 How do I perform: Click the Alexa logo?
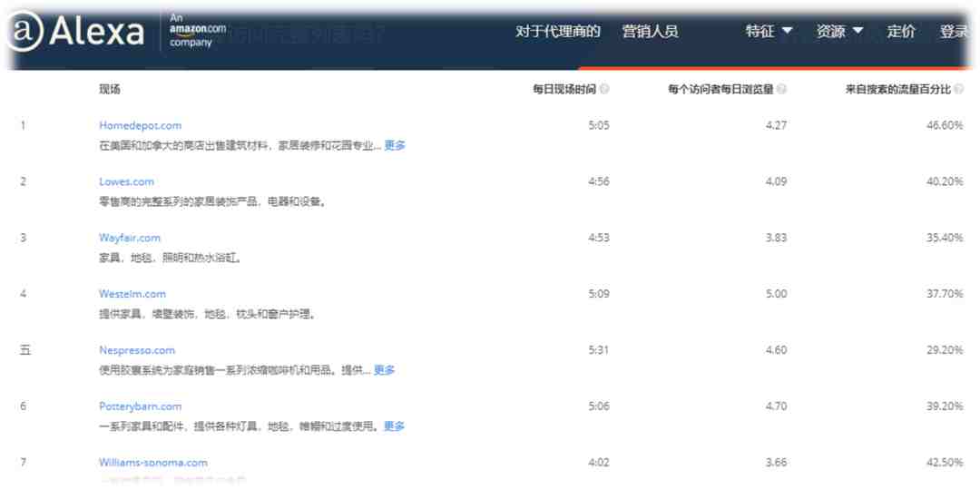(x=75, y=31)
